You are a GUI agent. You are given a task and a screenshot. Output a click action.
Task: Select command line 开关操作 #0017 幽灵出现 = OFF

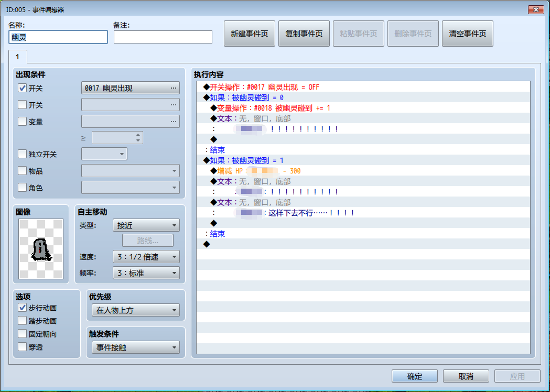pyautogui.click(x=363, y=87)
